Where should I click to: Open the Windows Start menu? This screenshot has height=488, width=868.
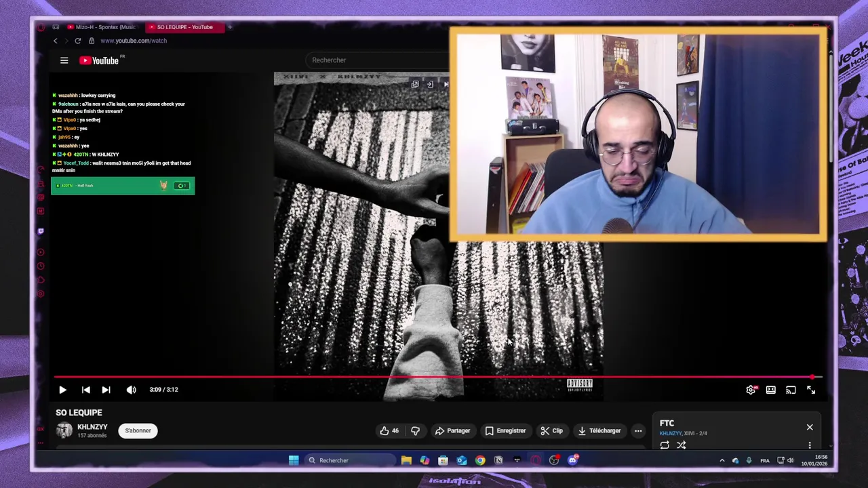coord(294,460)
